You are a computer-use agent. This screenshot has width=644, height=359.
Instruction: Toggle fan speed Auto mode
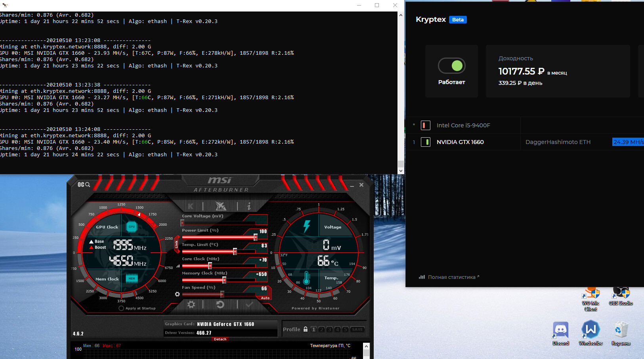click(x=265, y=298)
